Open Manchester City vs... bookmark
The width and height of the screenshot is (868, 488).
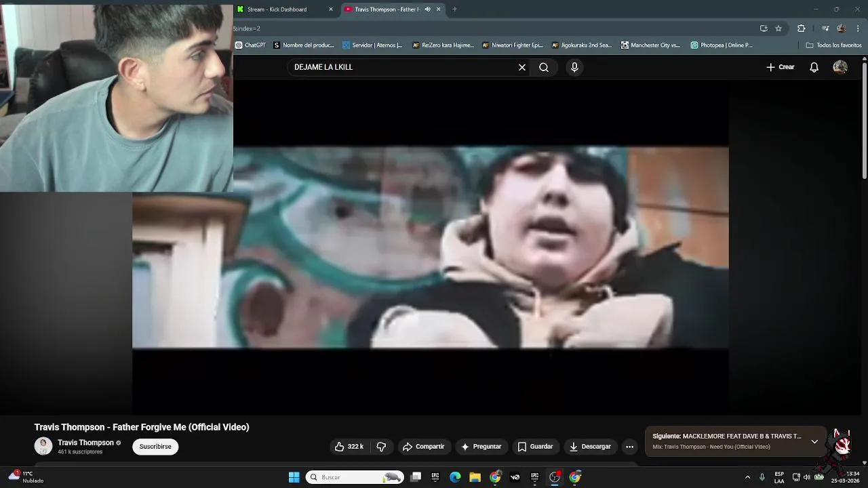point(651,45)
